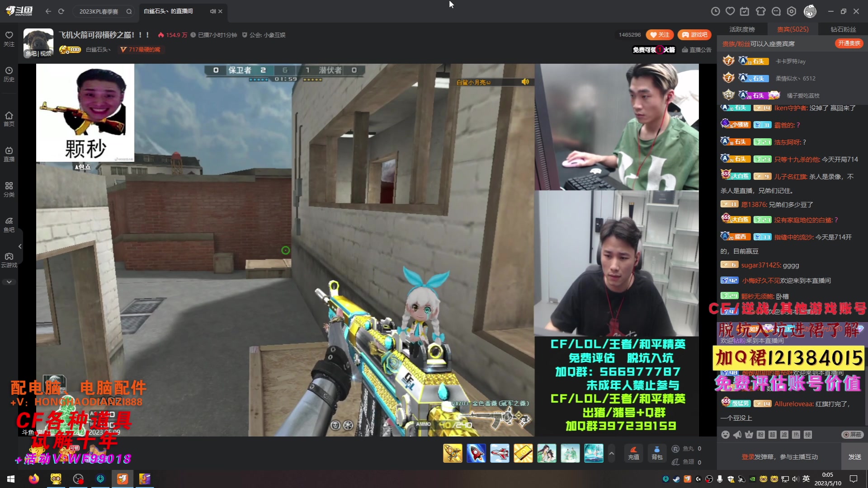The width and height of the screenshot is (868, 488).
Task: Open 历史 in left sidebar
Action: point(9,74)
